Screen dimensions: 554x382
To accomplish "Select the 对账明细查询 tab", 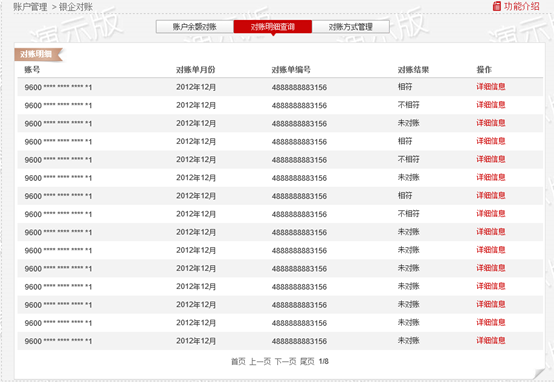I will (273, 27).
